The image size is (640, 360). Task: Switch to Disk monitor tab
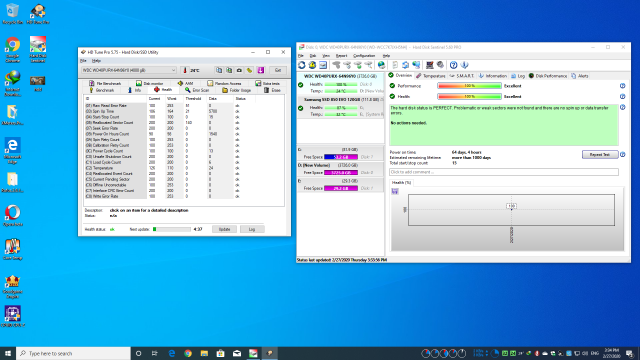[x=150, y=83]
